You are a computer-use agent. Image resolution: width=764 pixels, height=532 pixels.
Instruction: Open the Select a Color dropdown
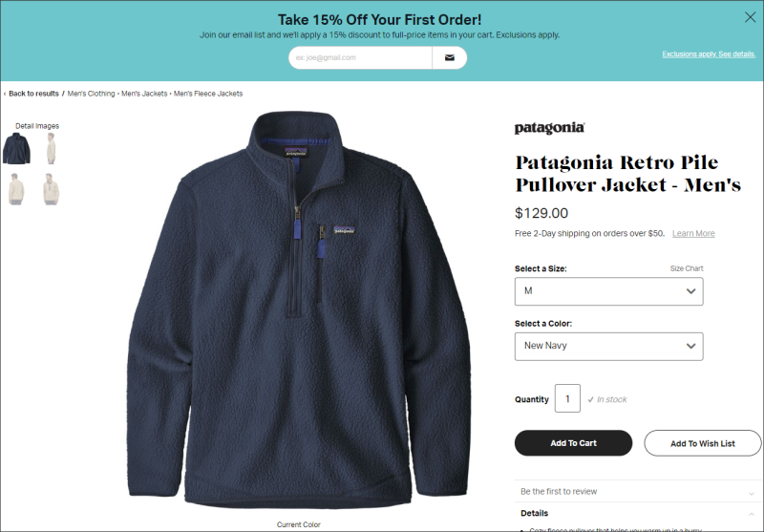coord(609,347)
